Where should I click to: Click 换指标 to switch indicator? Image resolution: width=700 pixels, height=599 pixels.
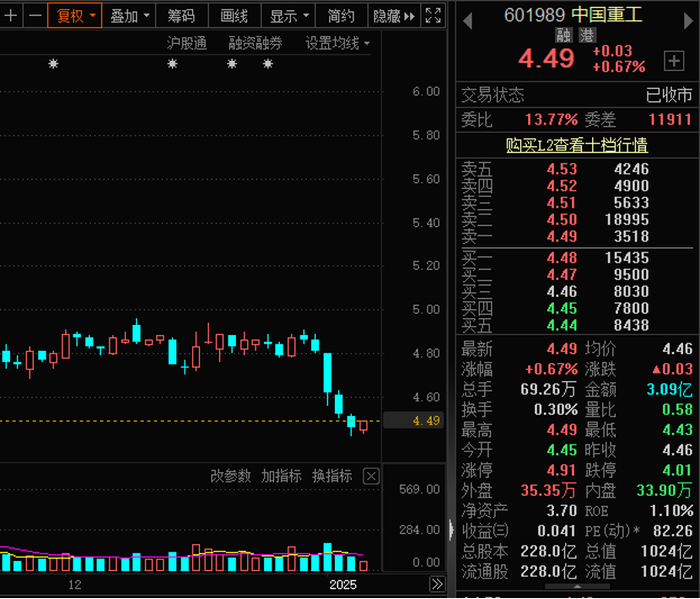click(x=332, y=476)
